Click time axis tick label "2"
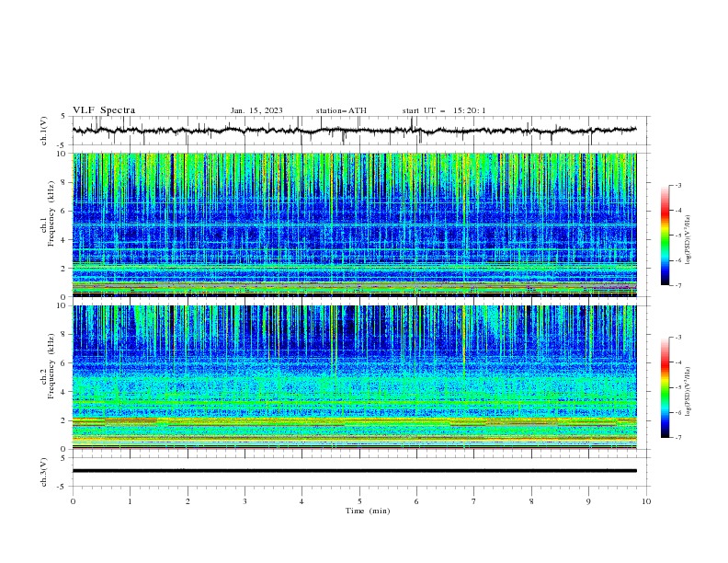The width and height of the screenshot is (728, 563). pyautogui.click(x=188, y=501)
